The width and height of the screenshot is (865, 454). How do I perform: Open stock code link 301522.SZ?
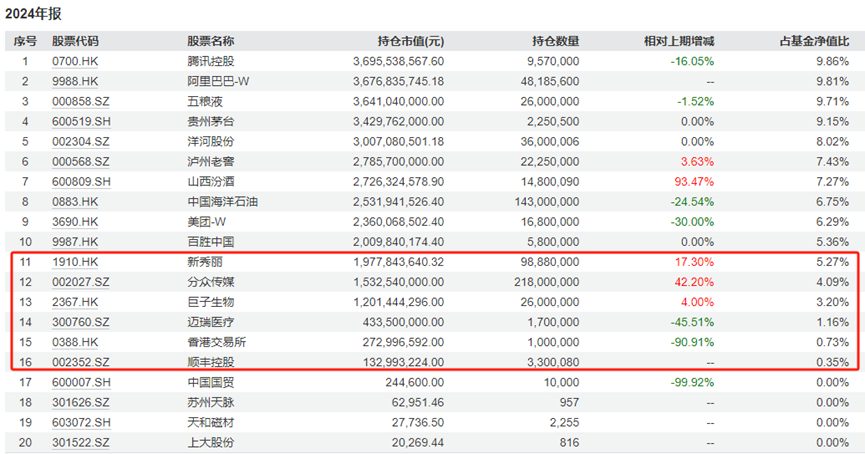[x=81, y=442]
